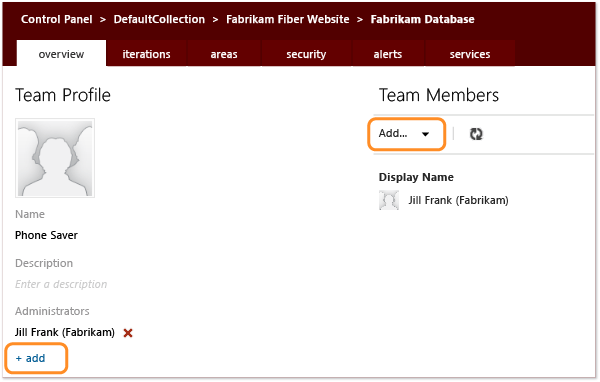This screenshot has height=382, width=600.
Task: Open Fabrikam Fiber Website breadcrumb
Action: click(x=288, y=19)
